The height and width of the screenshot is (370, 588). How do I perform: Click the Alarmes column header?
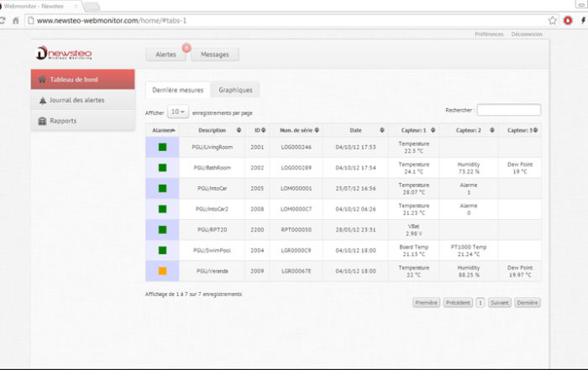162,130
